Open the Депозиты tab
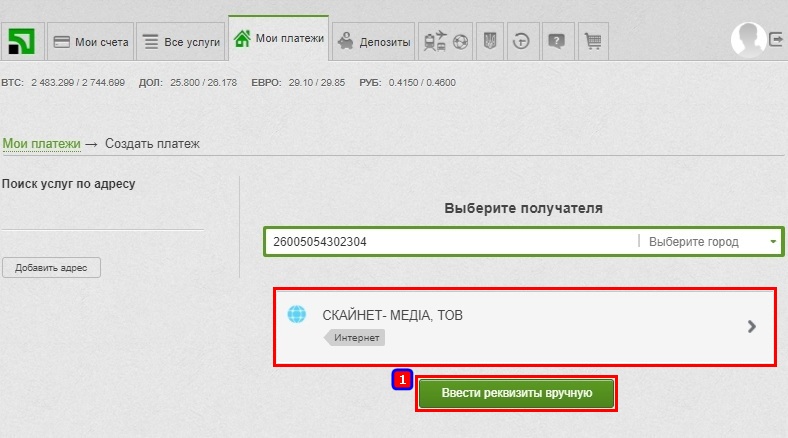The height and width of the screenshot is (438, 788). pyautogui.click(x=373, y=42)
